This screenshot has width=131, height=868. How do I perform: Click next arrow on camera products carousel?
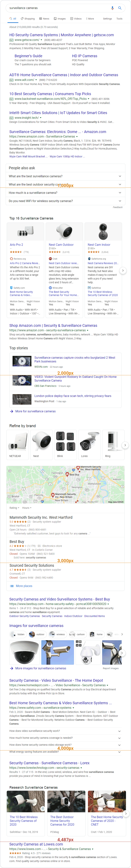point(123,270)
